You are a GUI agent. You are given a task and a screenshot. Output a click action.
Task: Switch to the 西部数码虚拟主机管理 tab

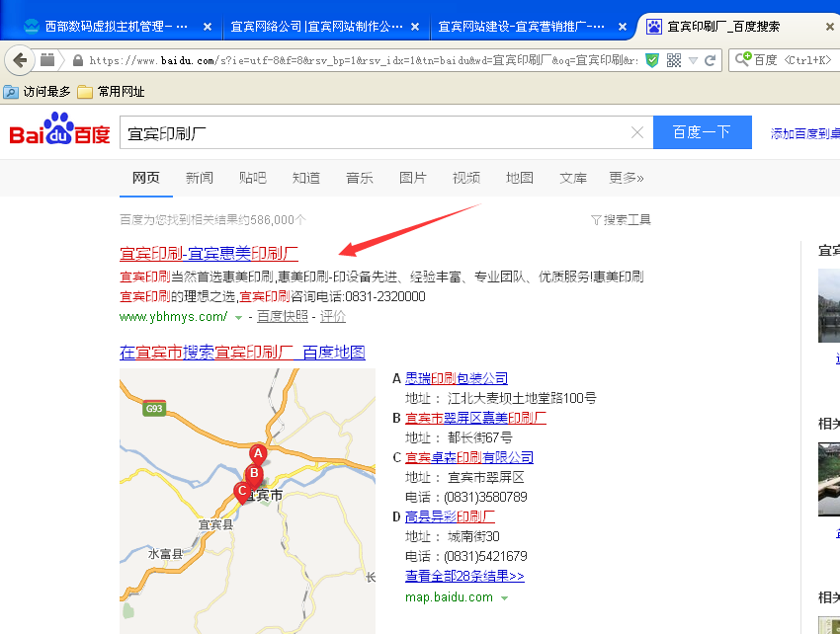coord(107,27)
